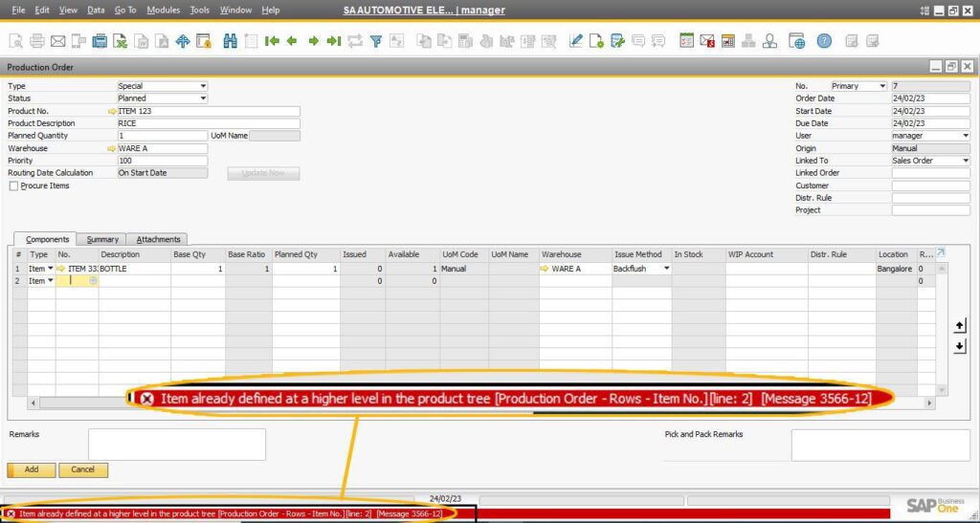980x523 pixels.
Task: Click the Pick and Pack Remarks box
Action: tap(880, 445)
